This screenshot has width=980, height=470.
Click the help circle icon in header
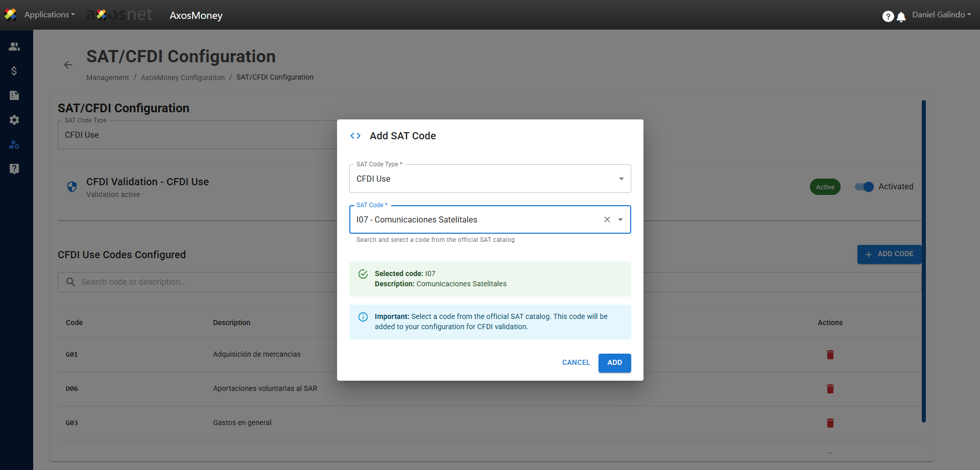coord(888,17)
